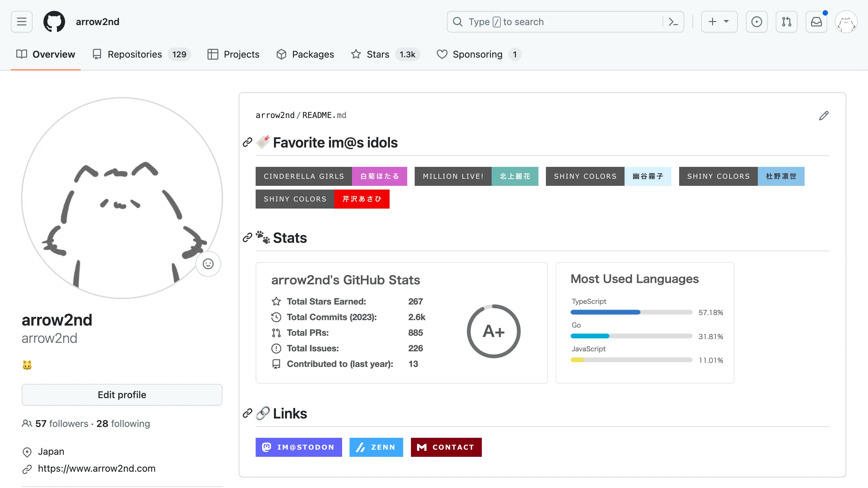
Task: Click the GitHub Octocat logo
Action: tap(54, 22)
